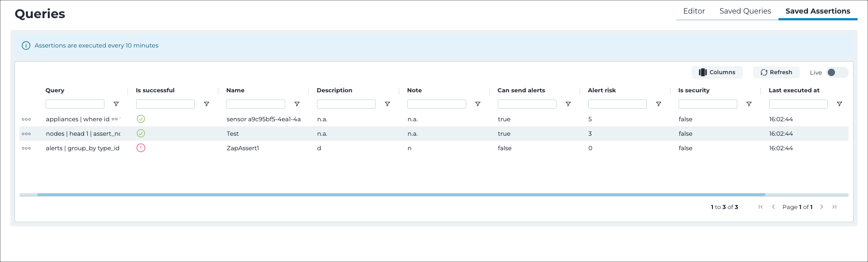This screenshot has height=262, width=868.
Task: Toggle the Live switch
Action: point(837,72)
